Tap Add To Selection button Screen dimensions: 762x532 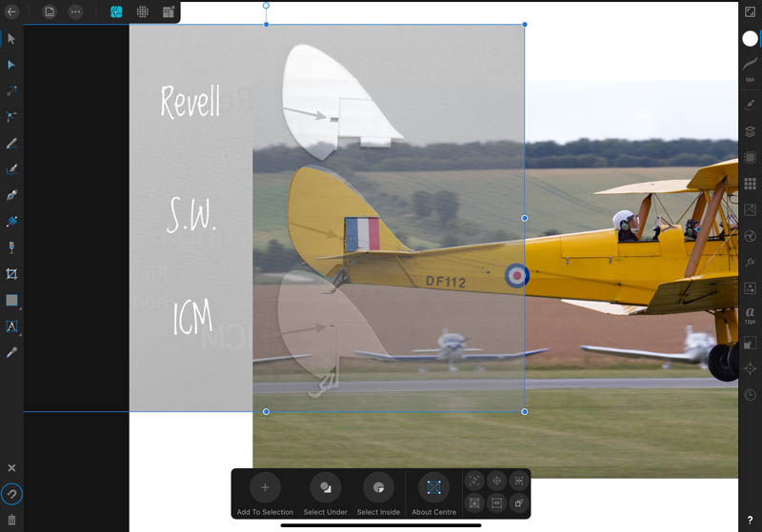pyautogui.click(x=265, y=494)
